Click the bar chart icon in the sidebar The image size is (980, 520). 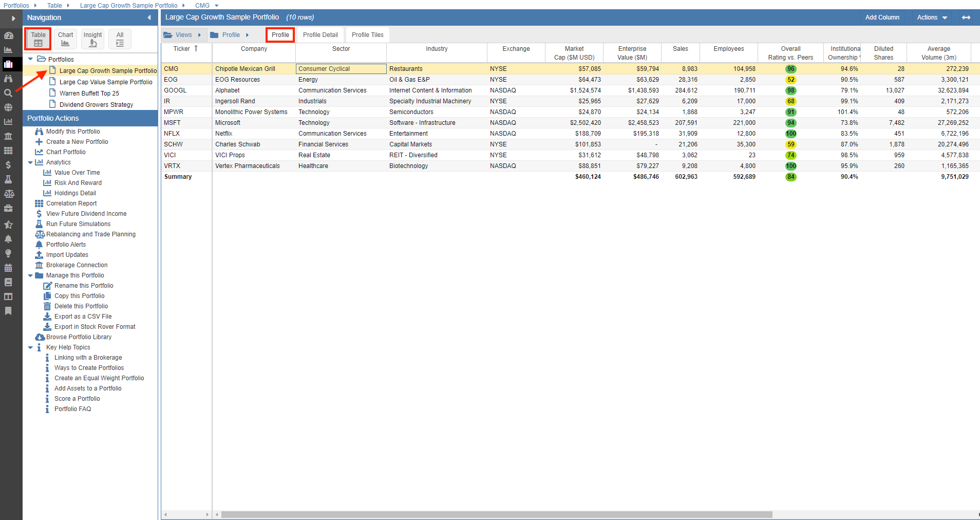pyautogui.click(x=8, y=122)
